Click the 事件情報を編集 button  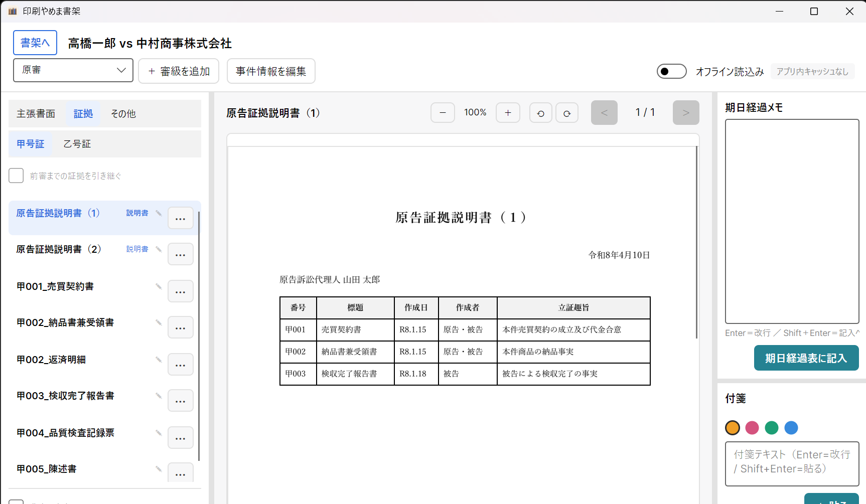pos(271,71)
